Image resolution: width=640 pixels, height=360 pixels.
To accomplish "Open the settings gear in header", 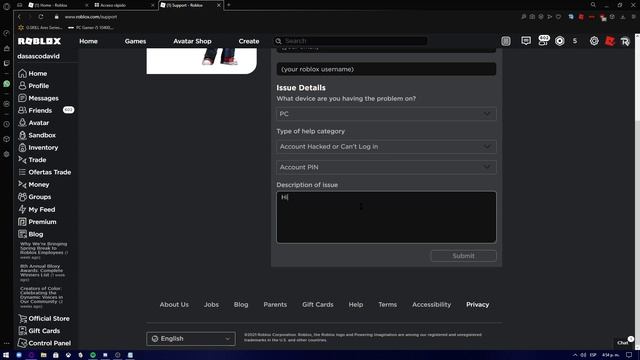I will coord(594,41).
